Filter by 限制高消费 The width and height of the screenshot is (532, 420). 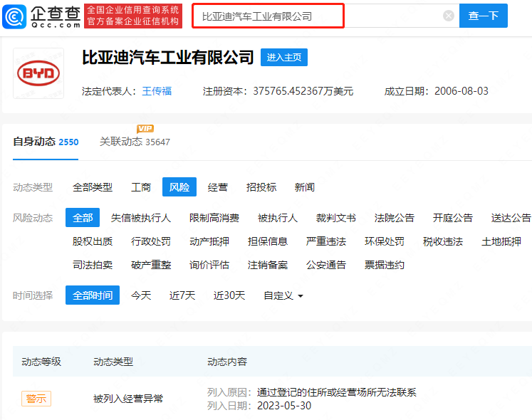[214, 217]
